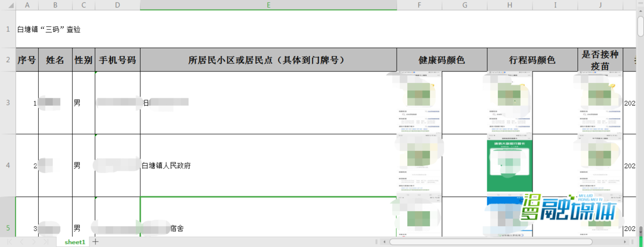Screen dimensions: 644x247
Task: Select row 4 header
Action: (7, 165)
